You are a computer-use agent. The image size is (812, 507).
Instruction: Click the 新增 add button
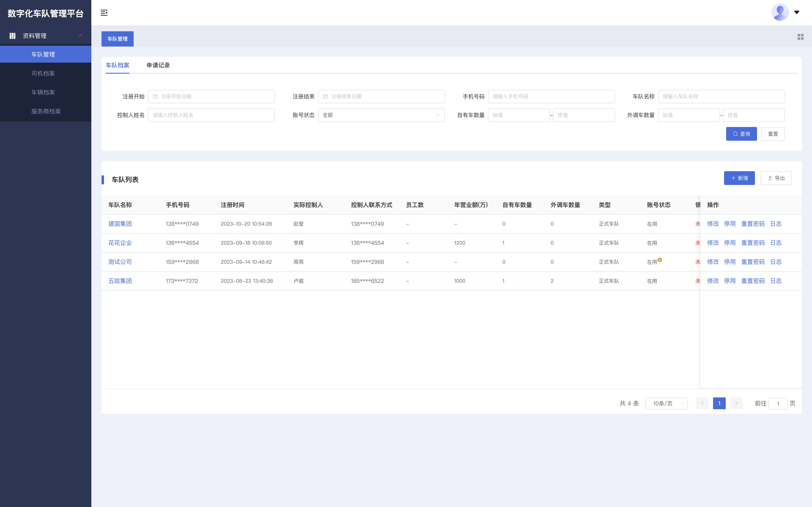(739, 178)
